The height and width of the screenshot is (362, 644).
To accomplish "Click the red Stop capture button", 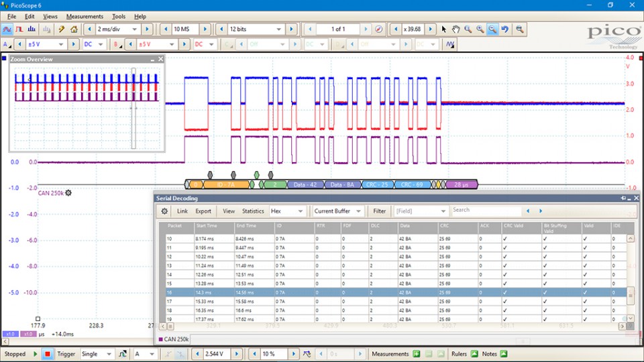I will tap(47, 354).
